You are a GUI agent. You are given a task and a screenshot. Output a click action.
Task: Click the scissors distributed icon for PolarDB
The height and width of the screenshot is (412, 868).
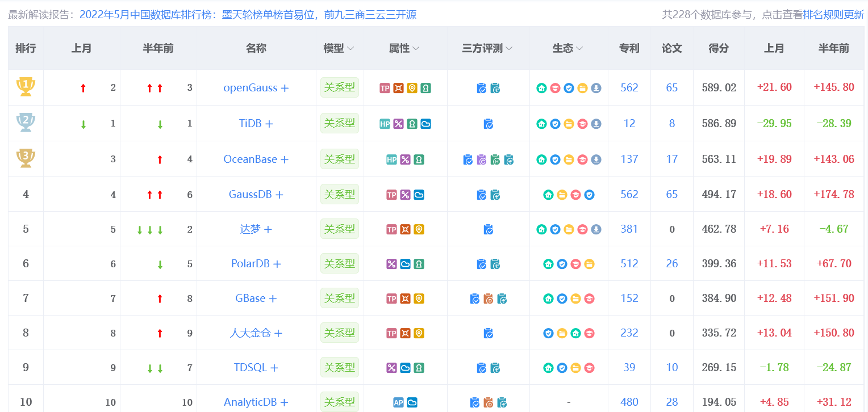click(x=390, y=263)
